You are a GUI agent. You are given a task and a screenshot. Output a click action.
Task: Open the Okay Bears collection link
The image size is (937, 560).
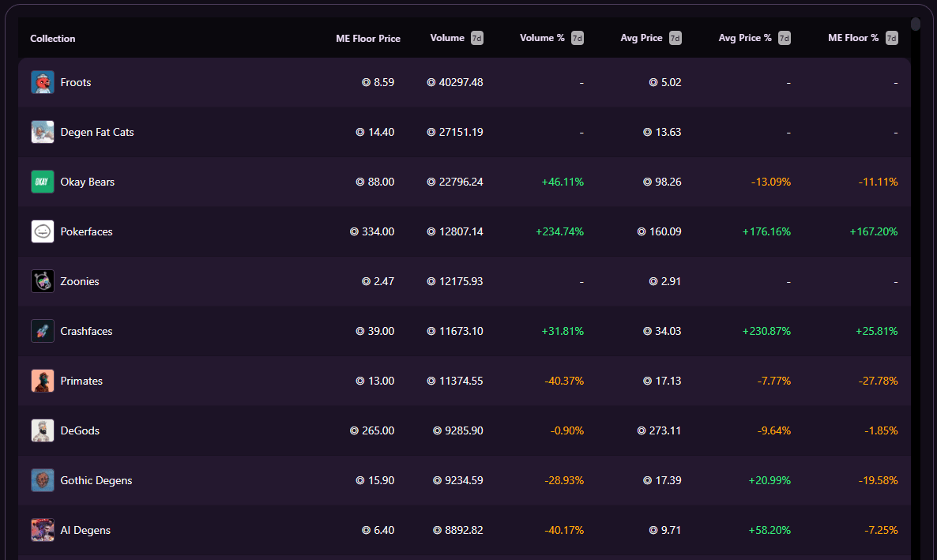pos(87,182)
